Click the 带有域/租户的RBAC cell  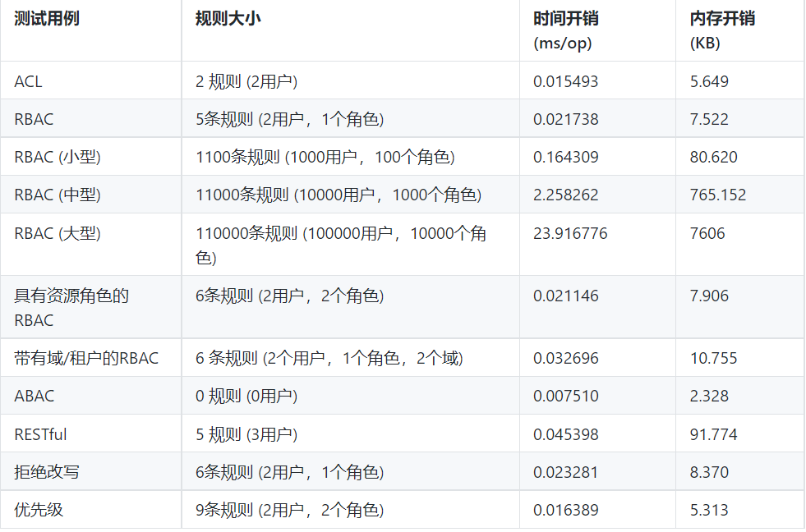click(x=86, y=358)
